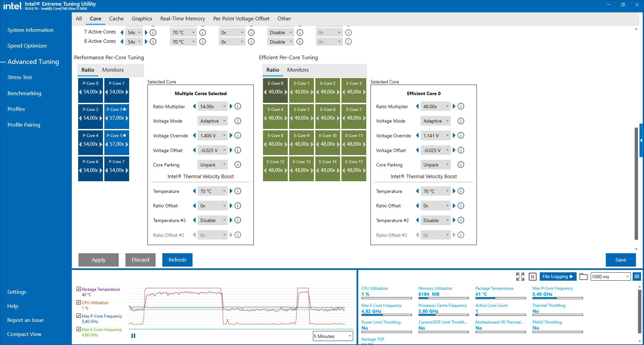
Task: Go to Benchmarking section
Action: click(24, 93)
